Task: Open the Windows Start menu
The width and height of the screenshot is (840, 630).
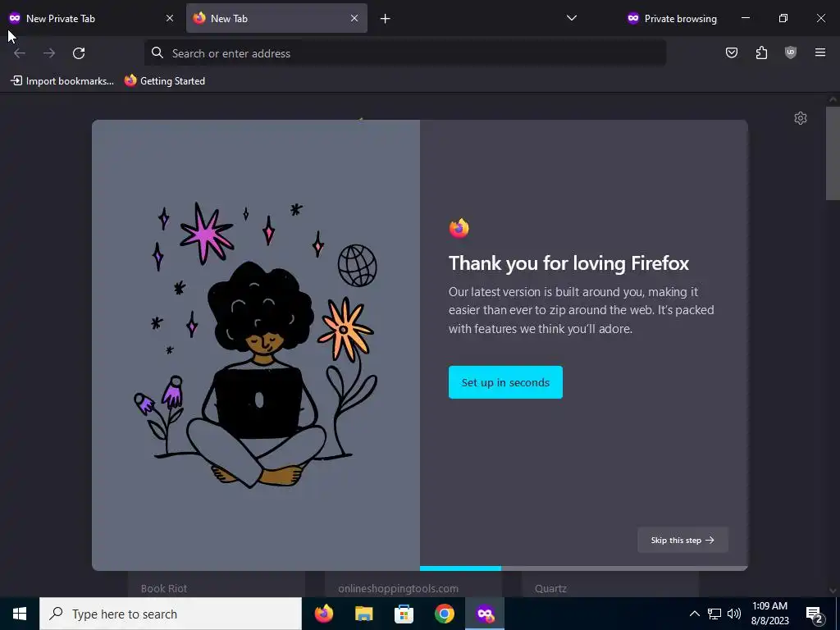Action: point(20,614)
